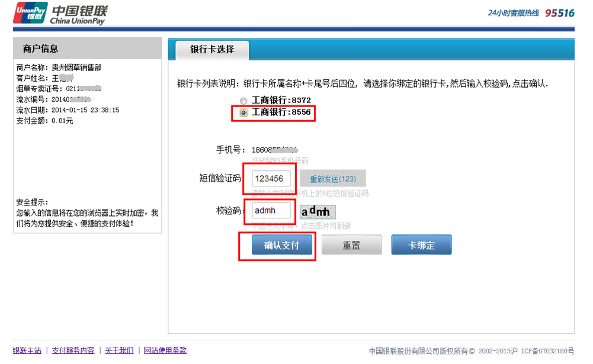Click the 24小时客服热线 text
The height and width of the screenshot is (364, 593).
click(x=513, y=13)
